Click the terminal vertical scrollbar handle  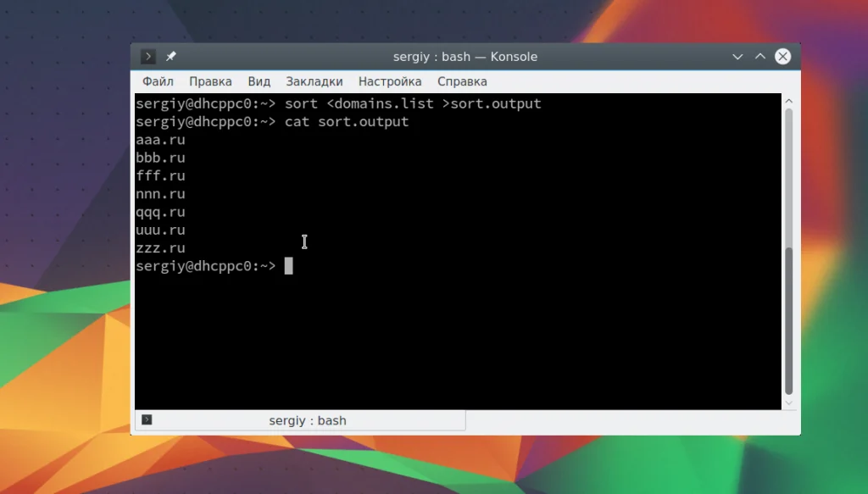(789, 321)
